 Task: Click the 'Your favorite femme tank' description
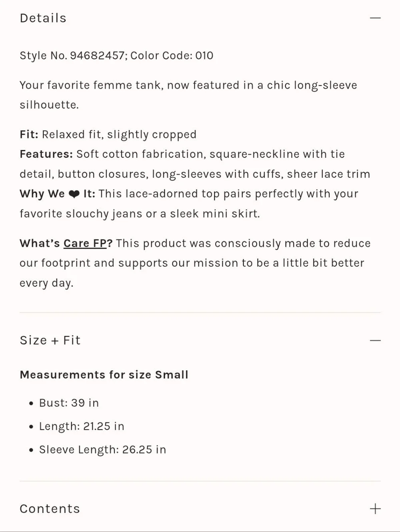pyautogui.click(x=188, y=95)
